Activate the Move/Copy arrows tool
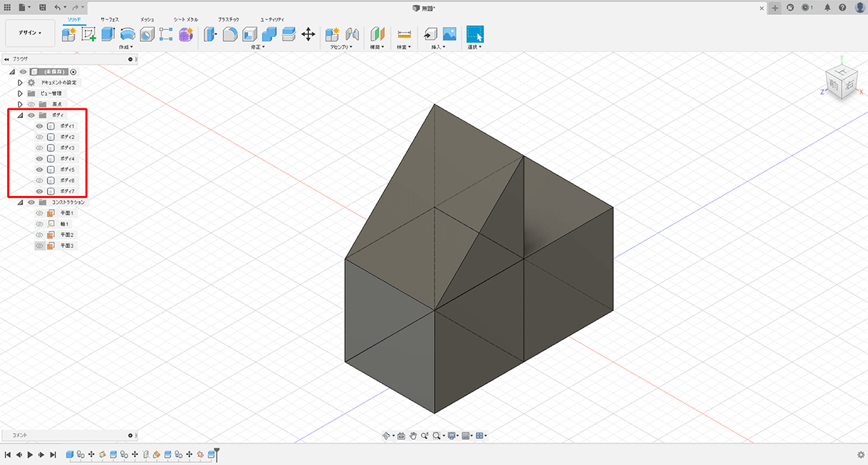This screenshot has height=465, width=868. 307,34
